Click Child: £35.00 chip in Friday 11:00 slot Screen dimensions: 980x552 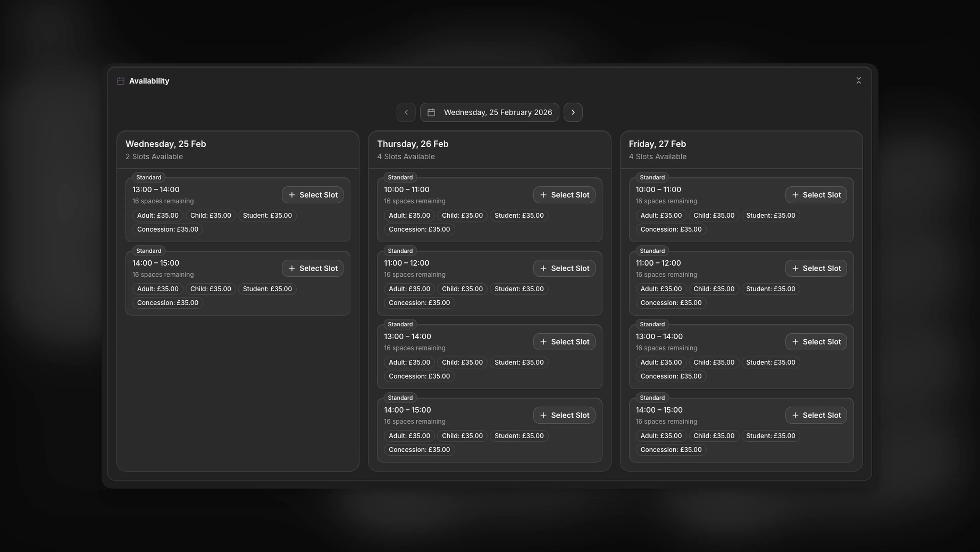pyautogui.click(x=714, y=289)
